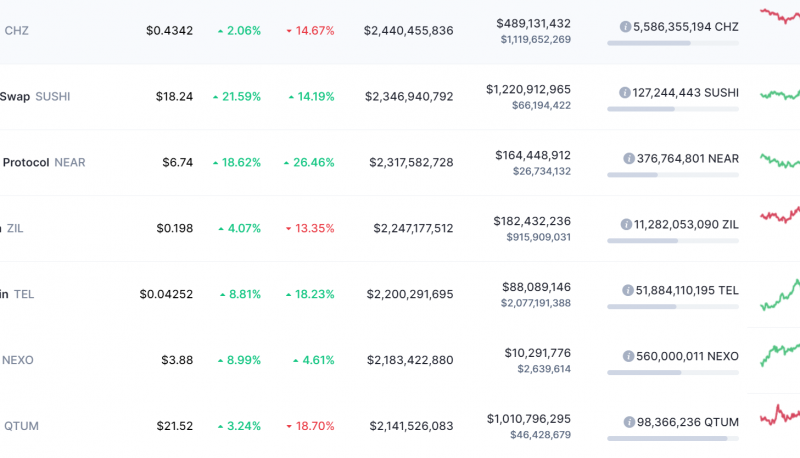
Task: Click the NEAR volume $164,448,912
Action: pyautogui.click(x=533, y=155)
